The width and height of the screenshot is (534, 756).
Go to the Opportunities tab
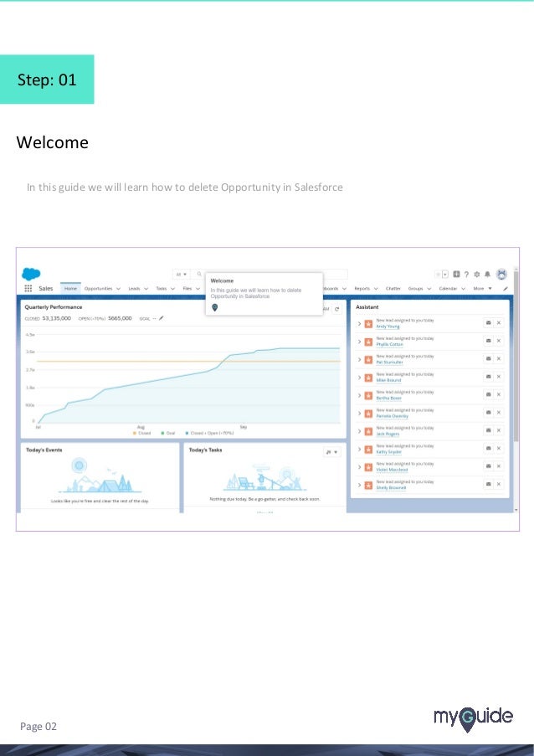[x=98, y=288]
